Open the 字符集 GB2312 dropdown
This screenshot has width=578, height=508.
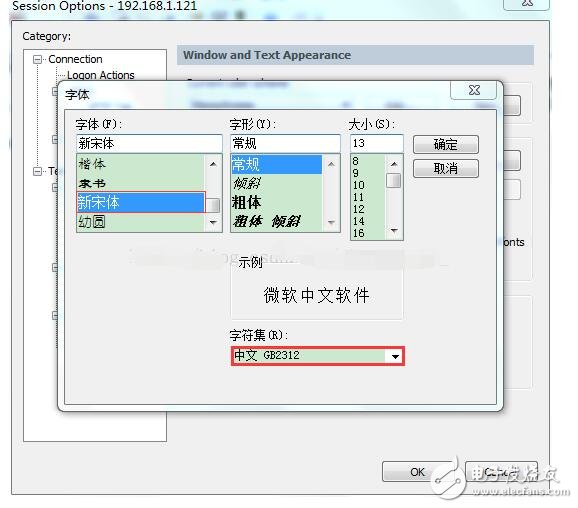[395, 356]
